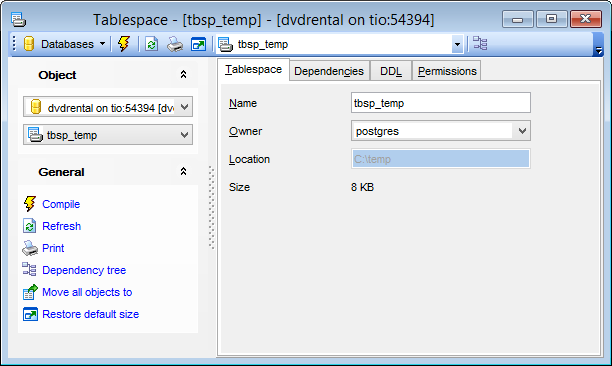Switch to the Dependencies tab
612x366 pixels.
(x=329, y=71)
